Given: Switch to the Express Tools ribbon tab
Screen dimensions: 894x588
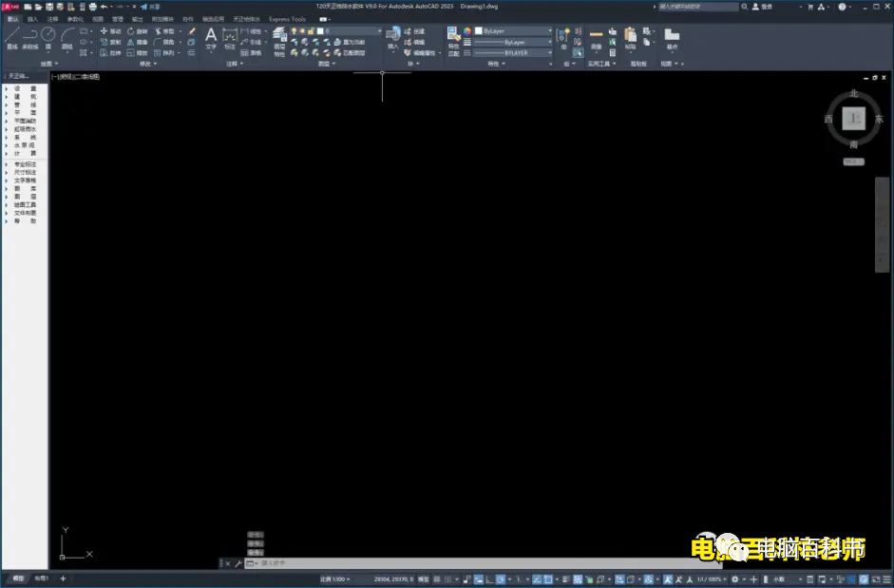Looking at the screenshot, I should coord(287,19).
